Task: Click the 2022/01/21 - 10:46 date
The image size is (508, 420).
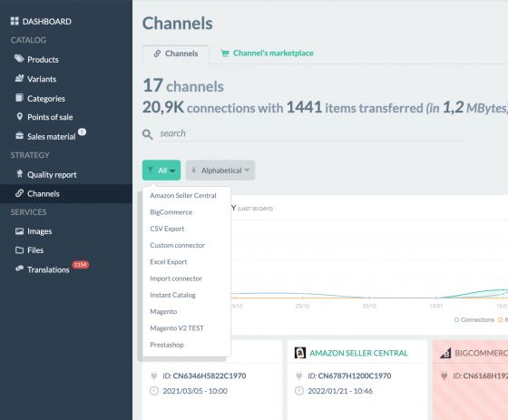Action: tap(340, 391)
